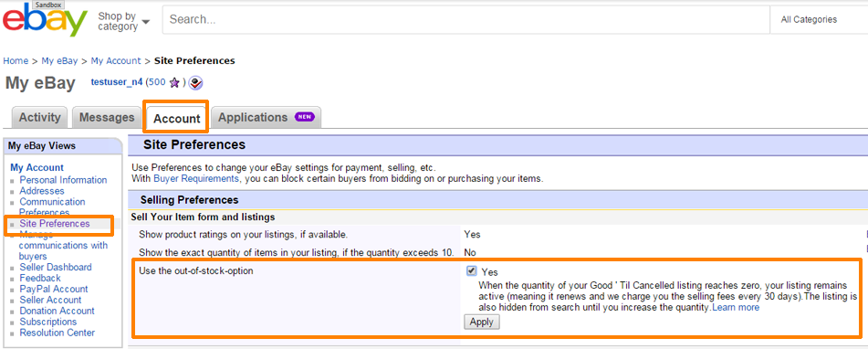
Task: Switch to the Activity tab
Action: pyautogui.click(x=39, y=118)
